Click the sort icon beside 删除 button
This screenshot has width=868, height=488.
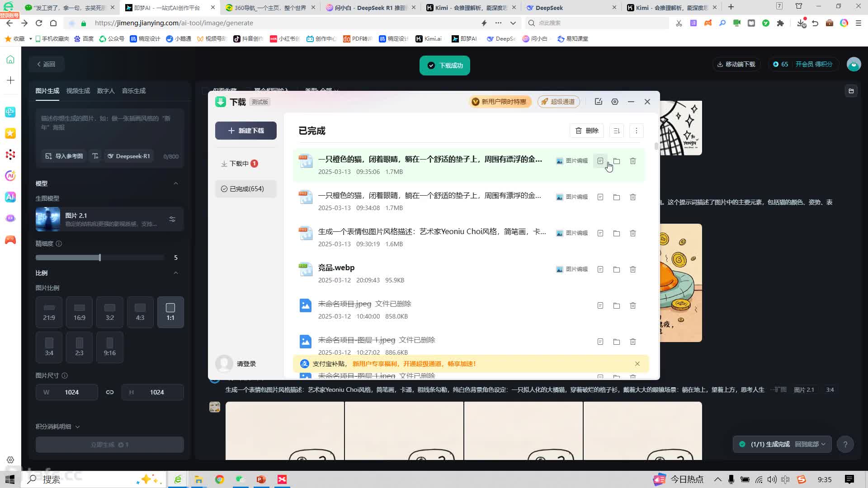[616, 131]
